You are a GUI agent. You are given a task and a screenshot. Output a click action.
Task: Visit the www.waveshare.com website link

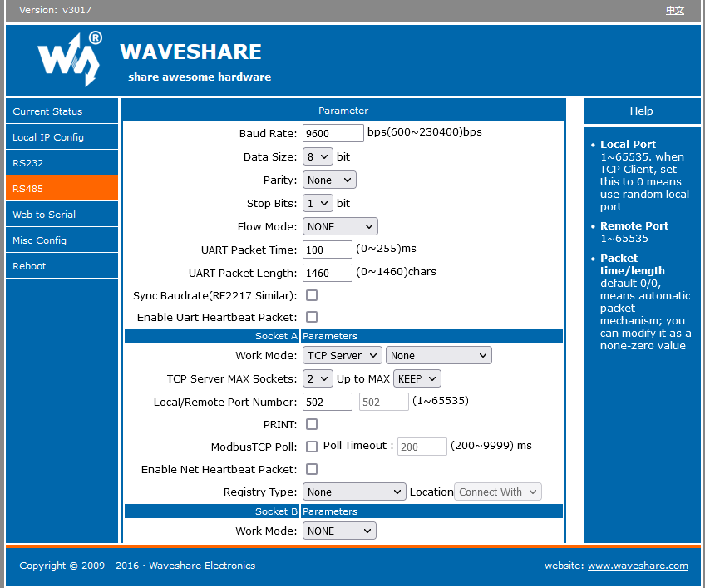point(638,566)
